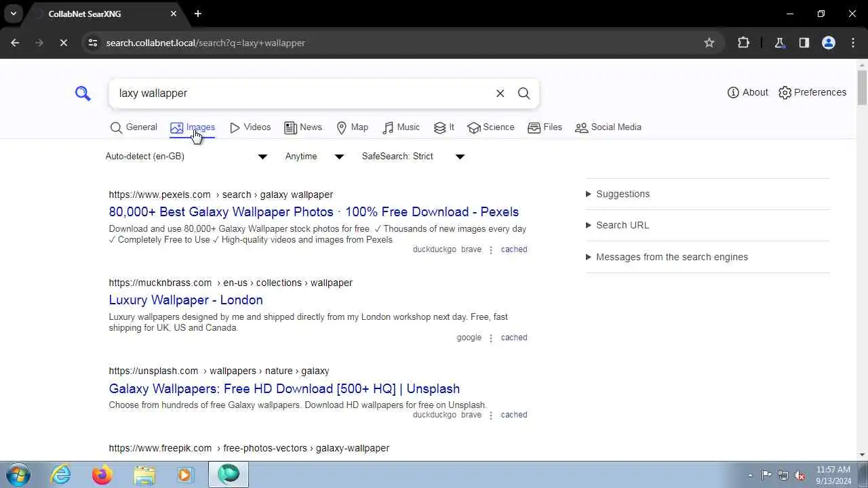
Task: View site information icon in address bar
Action: click(x=93, y=43)
